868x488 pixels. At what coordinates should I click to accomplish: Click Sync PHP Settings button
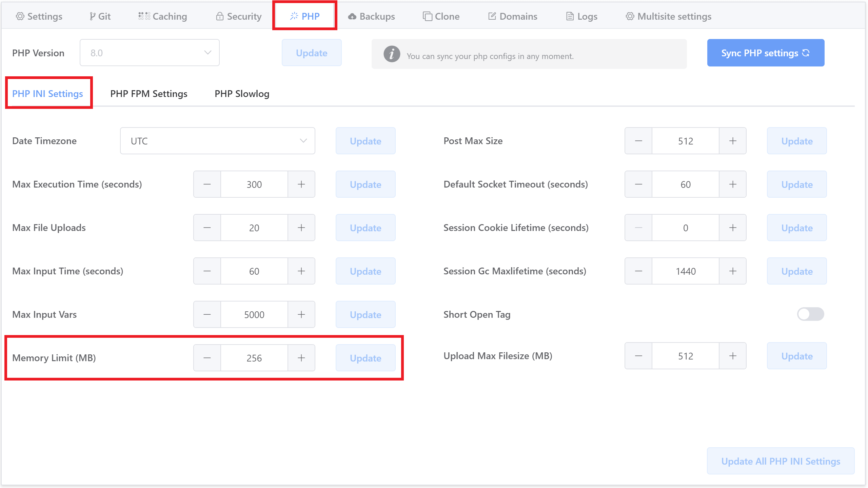point(766,53)
